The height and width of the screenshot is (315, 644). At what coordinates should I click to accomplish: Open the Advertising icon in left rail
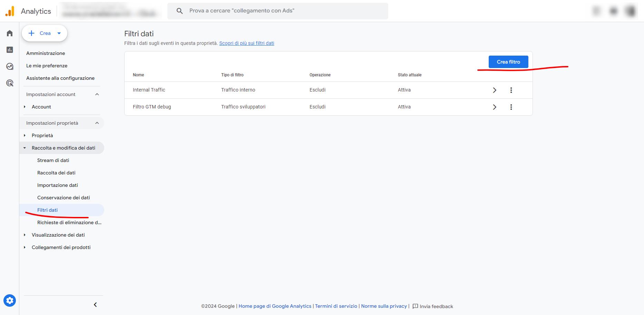tap(10, 83)
